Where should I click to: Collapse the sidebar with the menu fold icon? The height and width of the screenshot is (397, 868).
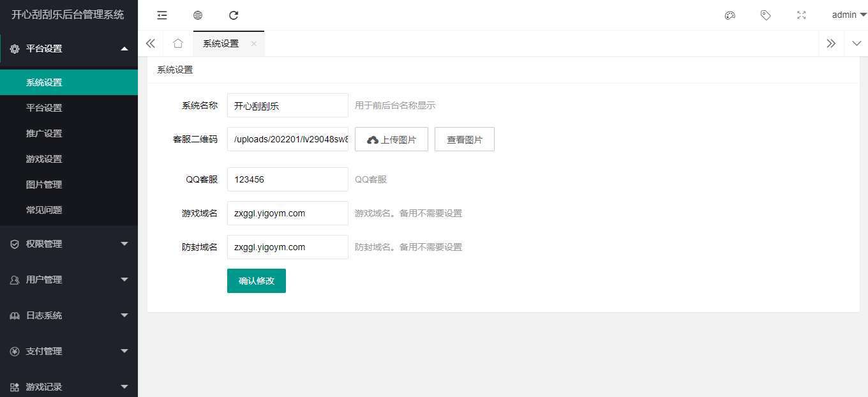162,15
